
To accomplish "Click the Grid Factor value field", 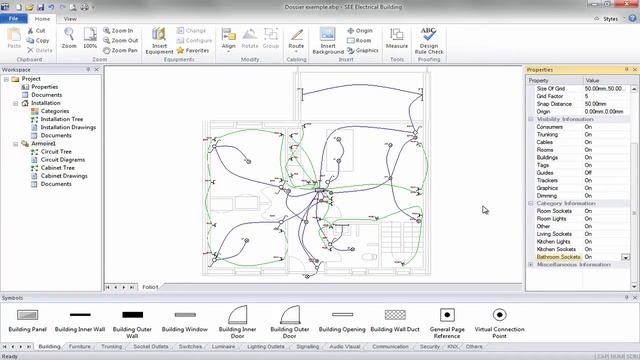I will (x=606, y=96).
